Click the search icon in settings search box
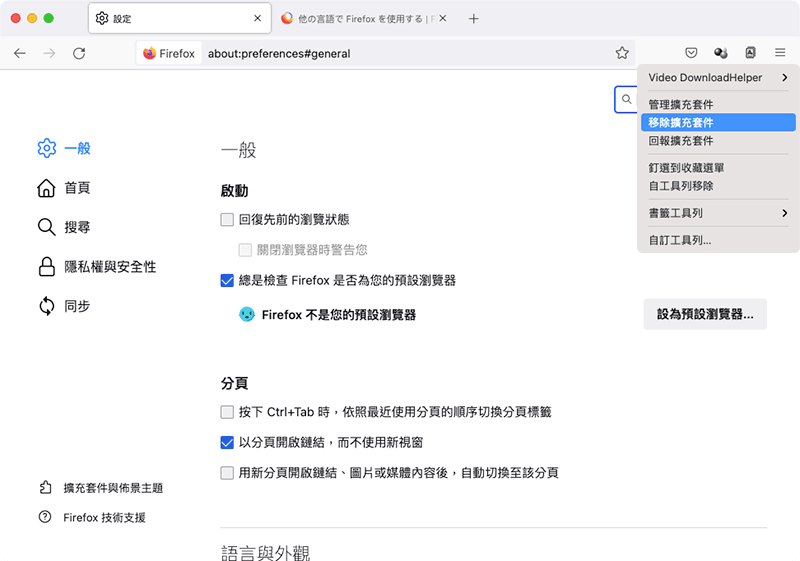Image resolution: width=800 pixels, height=561 pixels. (x=627, y=99)
